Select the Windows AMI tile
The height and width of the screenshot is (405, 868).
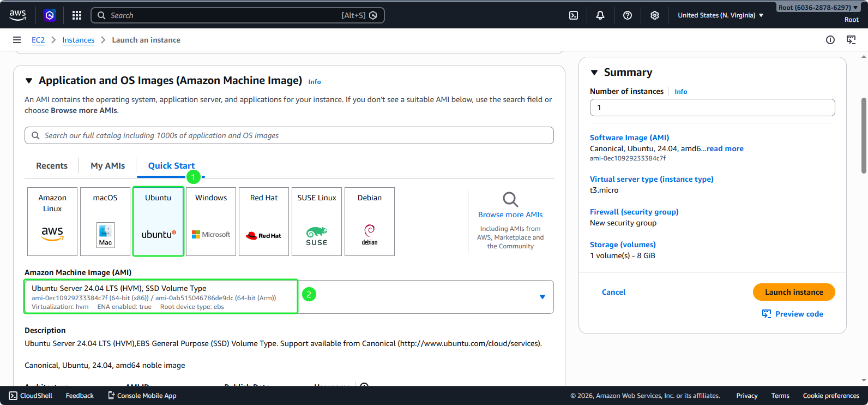(x=211, y=222)
